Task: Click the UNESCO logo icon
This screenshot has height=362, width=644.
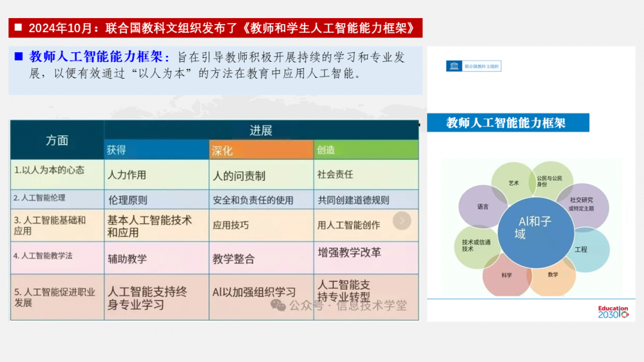Action: click(455, 66)
